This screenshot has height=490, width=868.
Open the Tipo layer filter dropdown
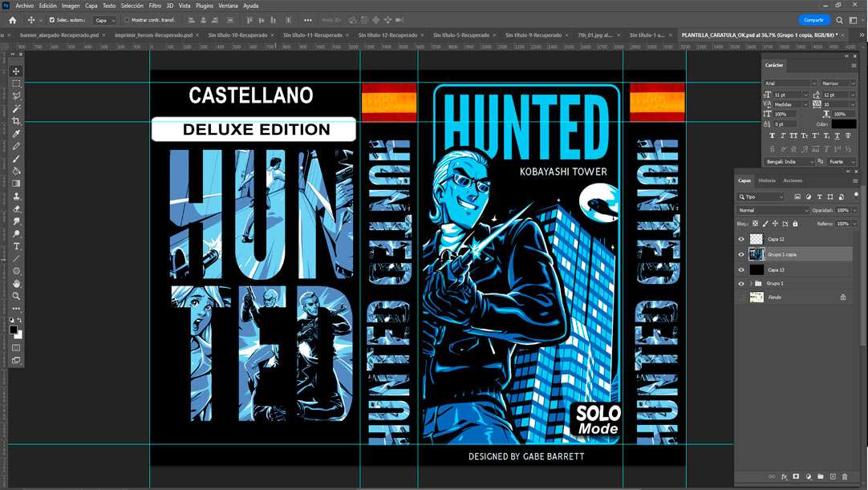pos(761,196)
